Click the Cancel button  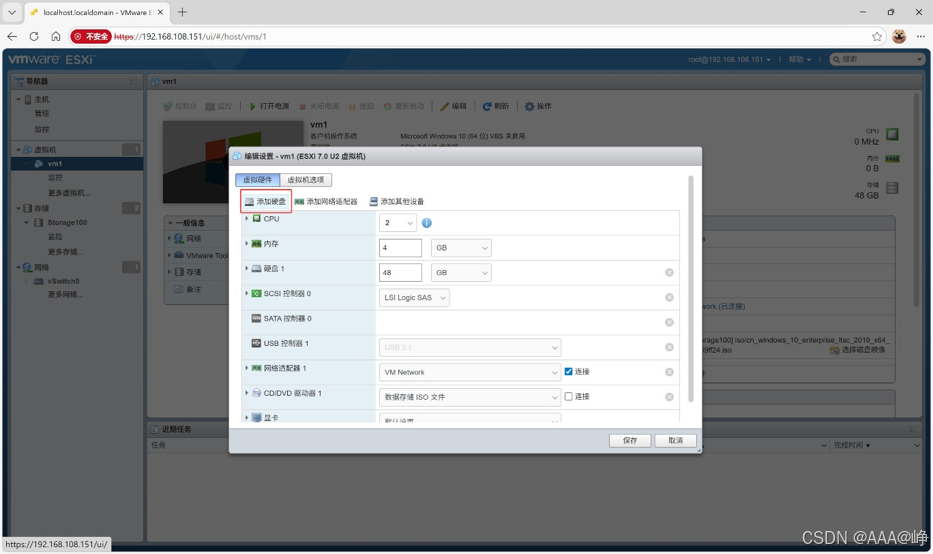675,440
